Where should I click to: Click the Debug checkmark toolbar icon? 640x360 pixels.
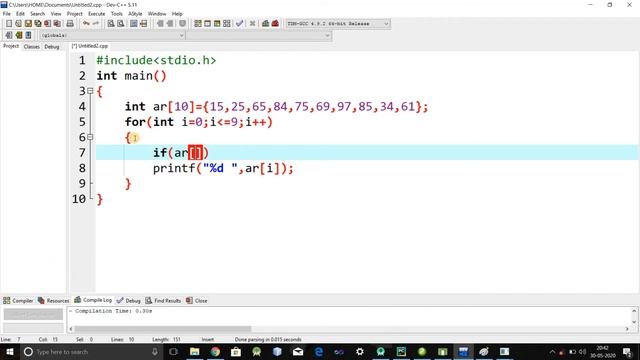click(240, 24)
